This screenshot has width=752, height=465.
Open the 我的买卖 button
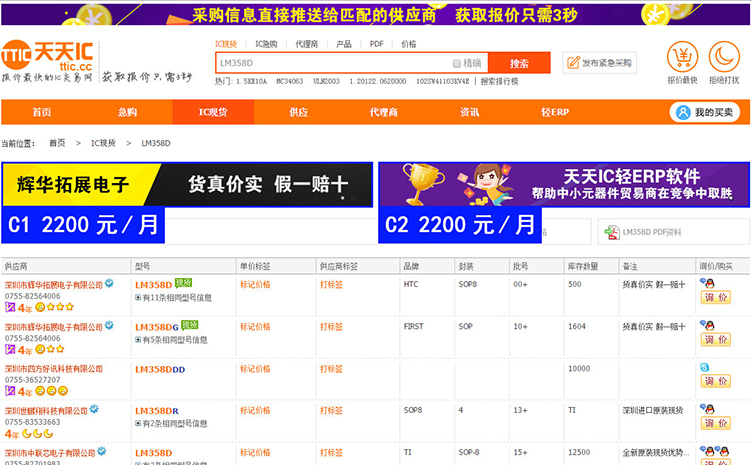click(705, 113)
